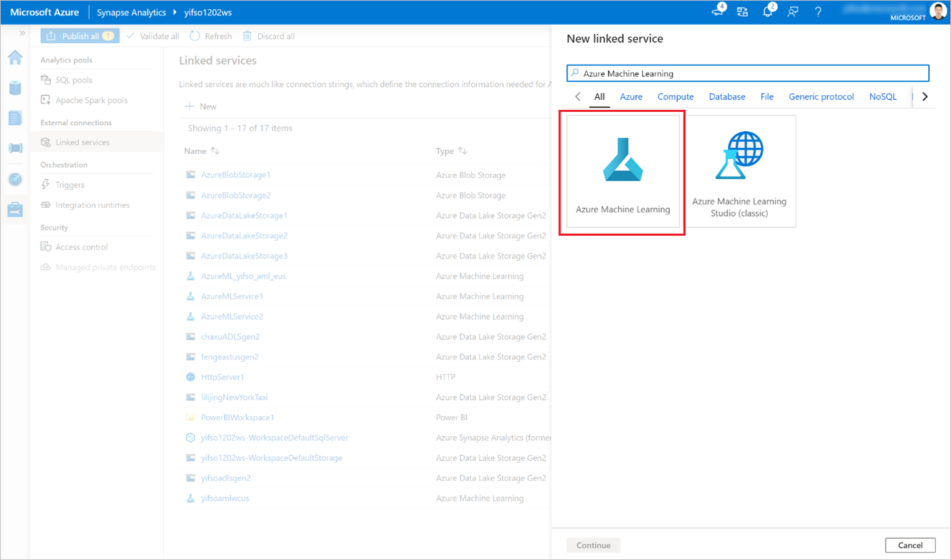
Task: Select the Generic protocol tab
Action: click(x=820, y=97)
